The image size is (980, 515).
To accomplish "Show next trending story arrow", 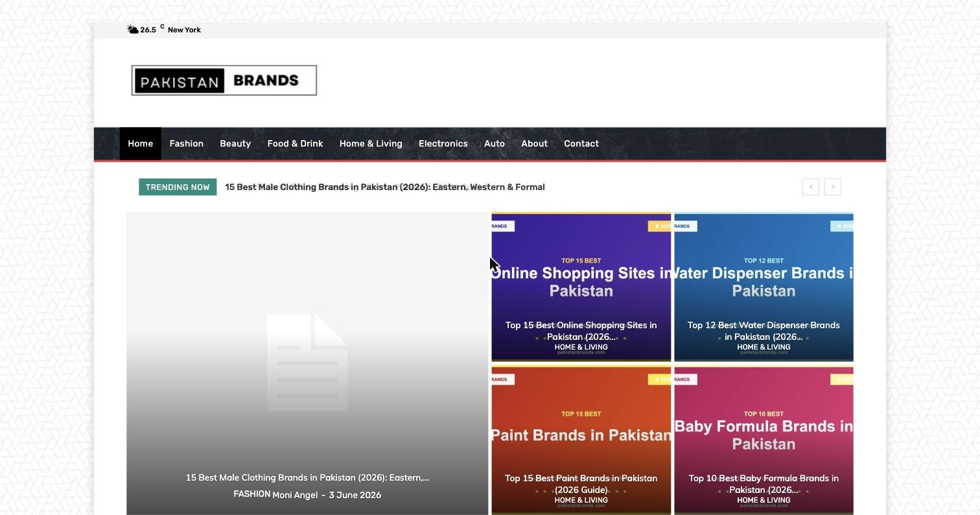I will tap(833, 187).
